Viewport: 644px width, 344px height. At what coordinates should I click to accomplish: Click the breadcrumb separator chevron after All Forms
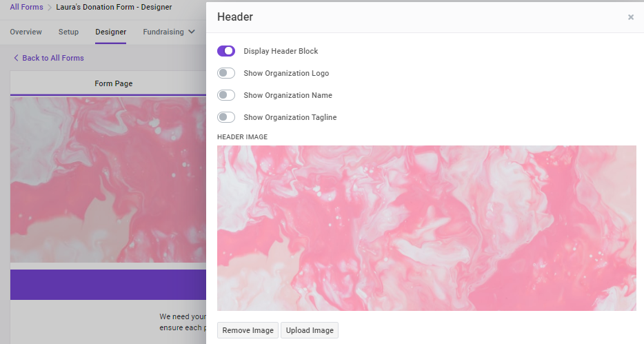pyautogui.click(x=49, y=8)
